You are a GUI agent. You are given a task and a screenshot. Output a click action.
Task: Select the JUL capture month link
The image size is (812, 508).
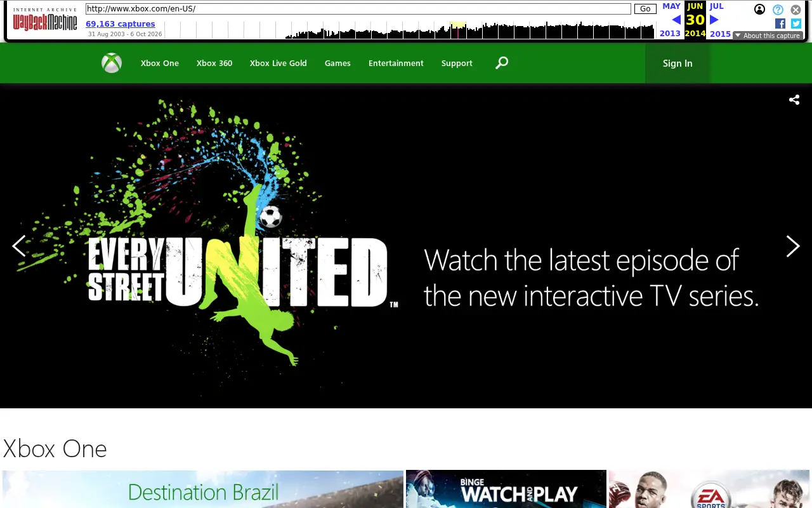coord(716,6)
